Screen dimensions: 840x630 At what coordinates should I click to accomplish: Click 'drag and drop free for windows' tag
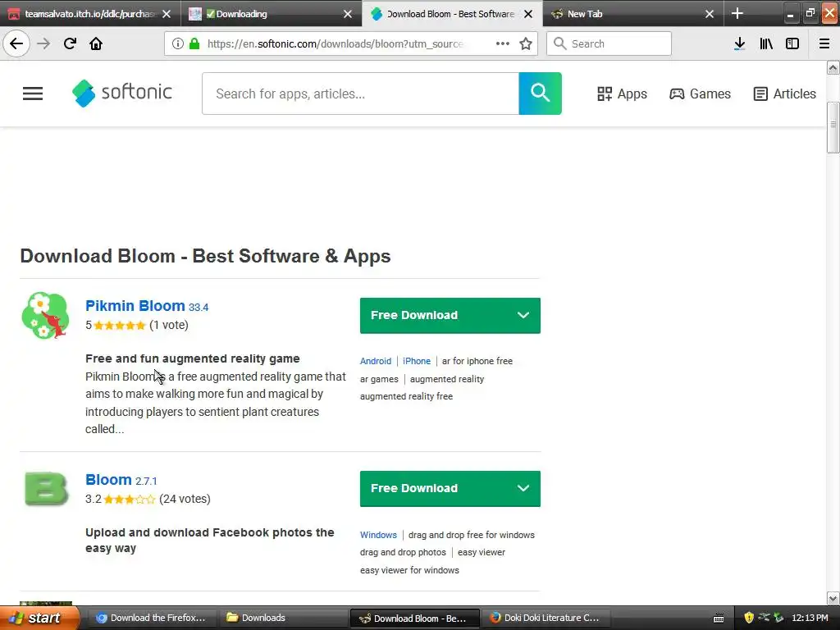coord(472,535)
